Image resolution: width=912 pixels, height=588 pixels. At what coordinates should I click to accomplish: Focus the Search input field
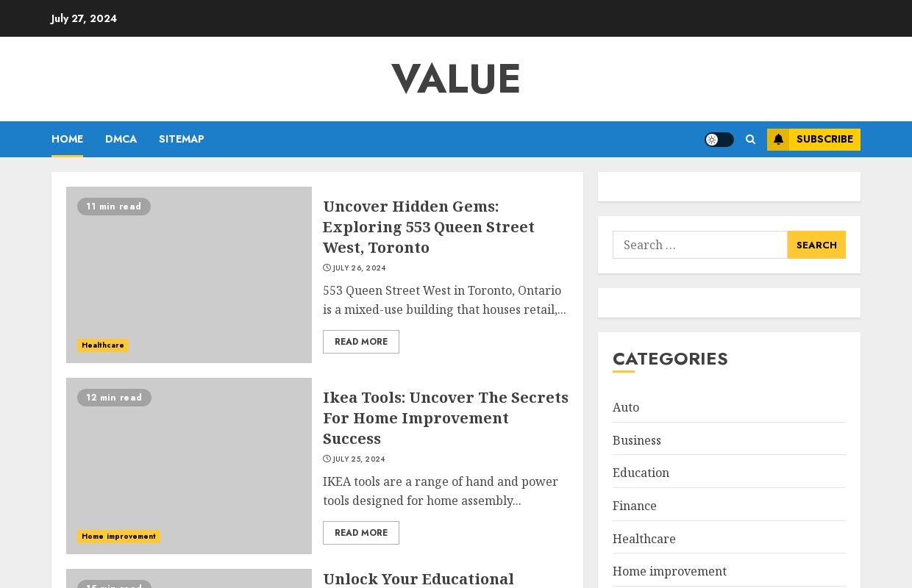[700, 245]
